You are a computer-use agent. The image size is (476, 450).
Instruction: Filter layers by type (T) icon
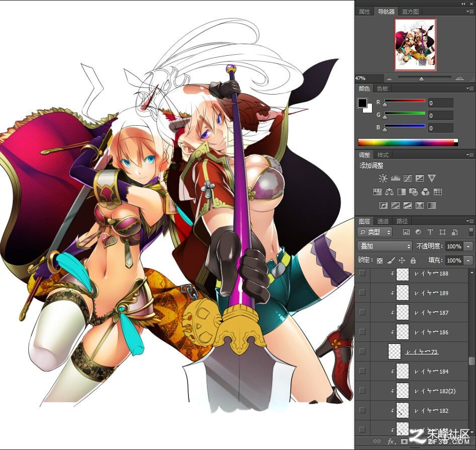tap(430, 232)
